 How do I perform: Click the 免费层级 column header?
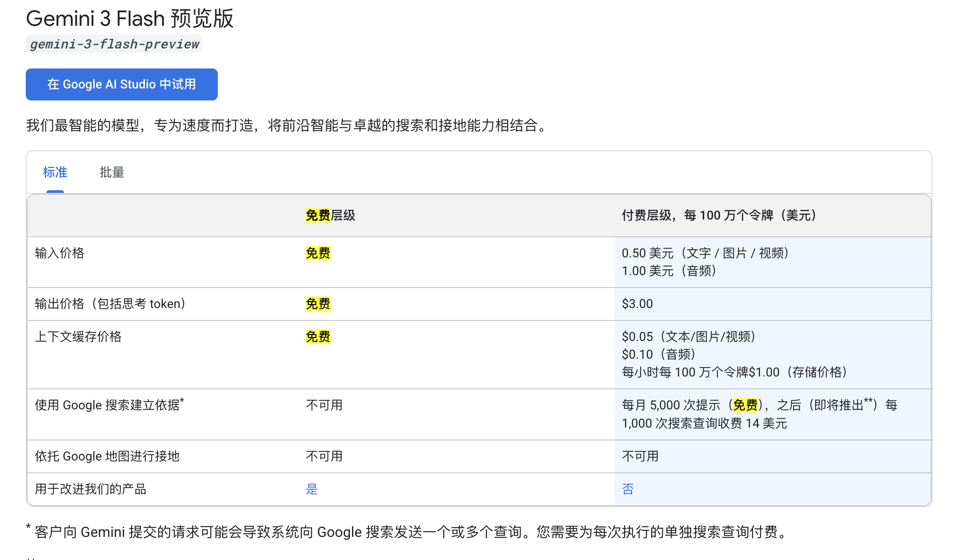pyautogui.click(x=331, y=216)
